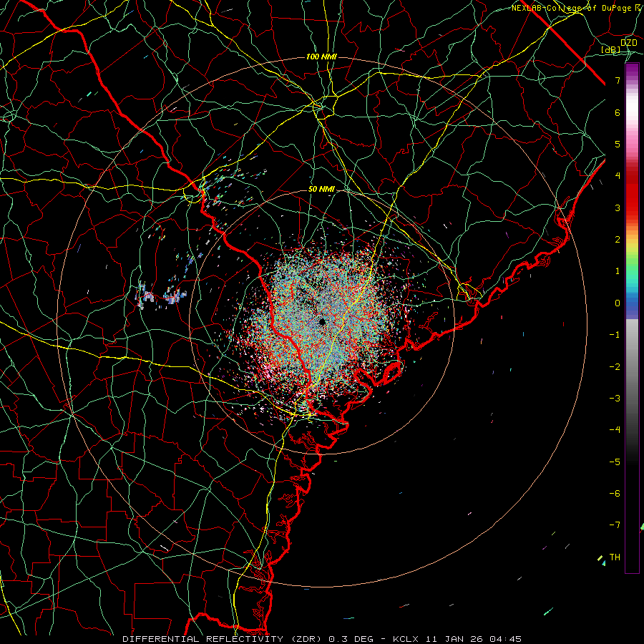Click the "-5" value on the color scale
The height and width of the screenshot is (644, 644).
pos(615,462)
